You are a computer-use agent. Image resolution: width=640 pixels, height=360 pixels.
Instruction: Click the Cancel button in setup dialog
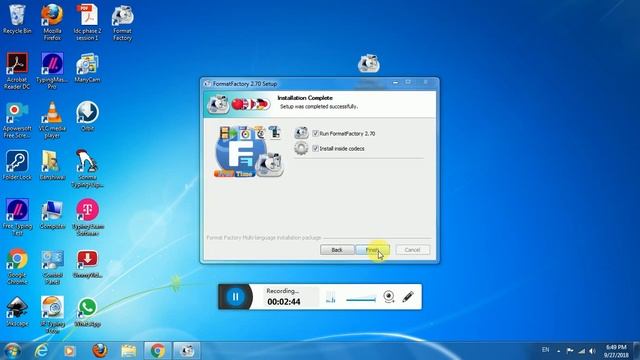(412, 250)
